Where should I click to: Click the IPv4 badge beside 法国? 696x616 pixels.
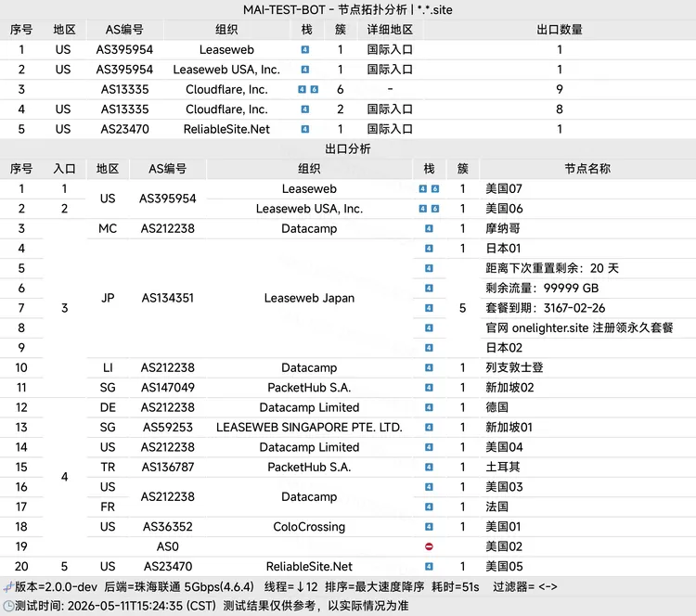429,507
